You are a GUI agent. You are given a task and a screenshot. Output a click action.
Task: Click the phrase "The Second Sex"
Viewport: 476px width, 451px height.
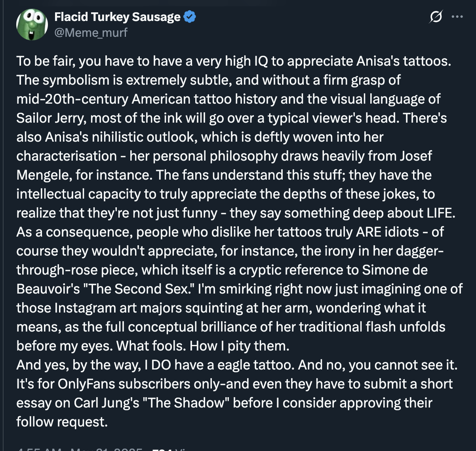(138, 289)
